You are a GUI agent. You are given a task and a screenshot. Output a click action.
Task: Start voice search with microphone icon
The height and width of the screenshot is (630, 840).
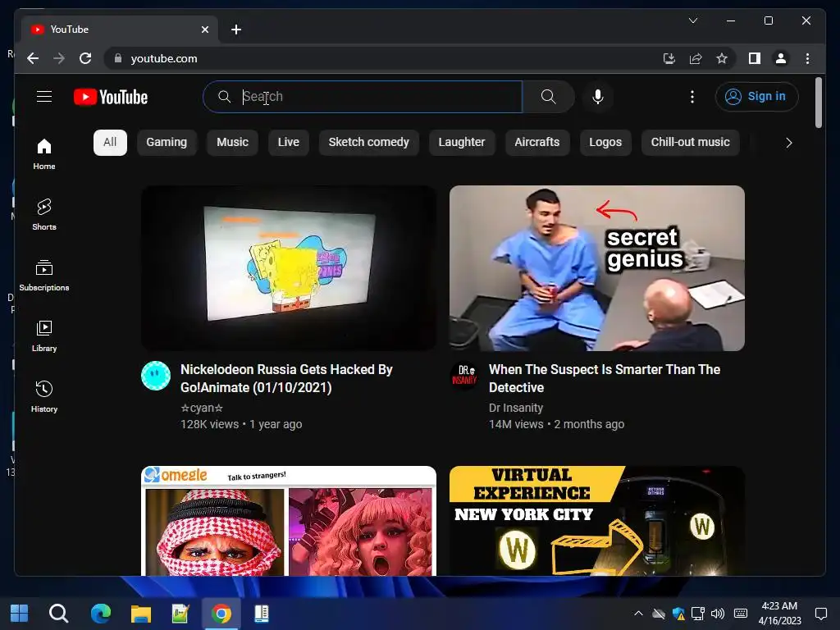[598, 97]
